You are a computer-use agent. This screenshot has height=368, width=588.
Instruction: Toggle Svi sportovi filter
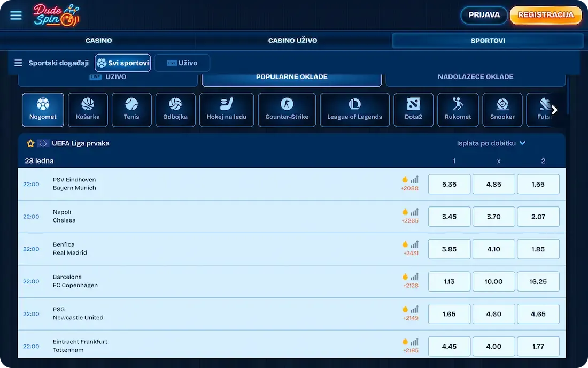[123, 63]
